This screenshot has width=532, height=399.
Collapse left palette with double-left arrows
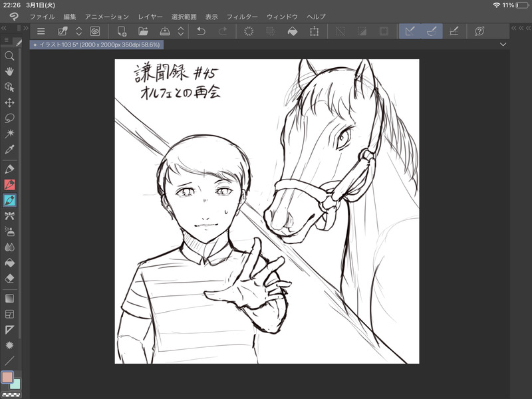pyautogui.click(x=4, y=28)
